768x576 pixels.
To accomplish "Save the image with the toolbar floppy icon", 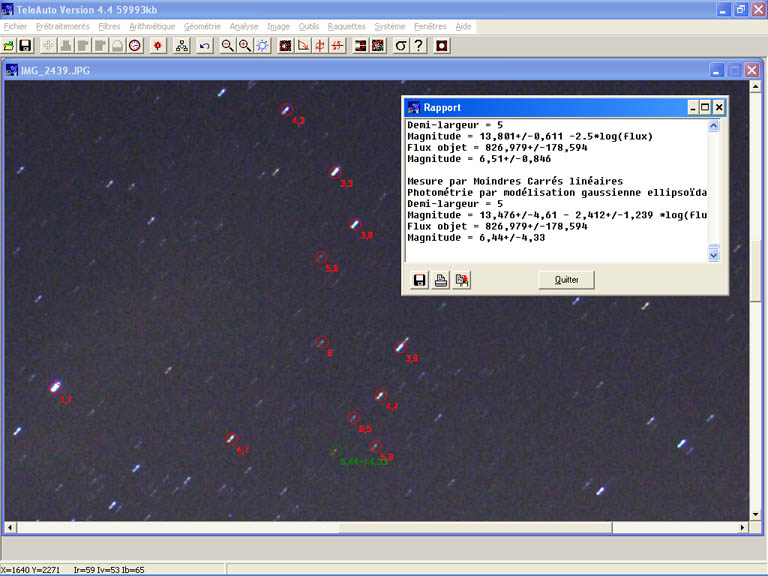I will [25, 46].
